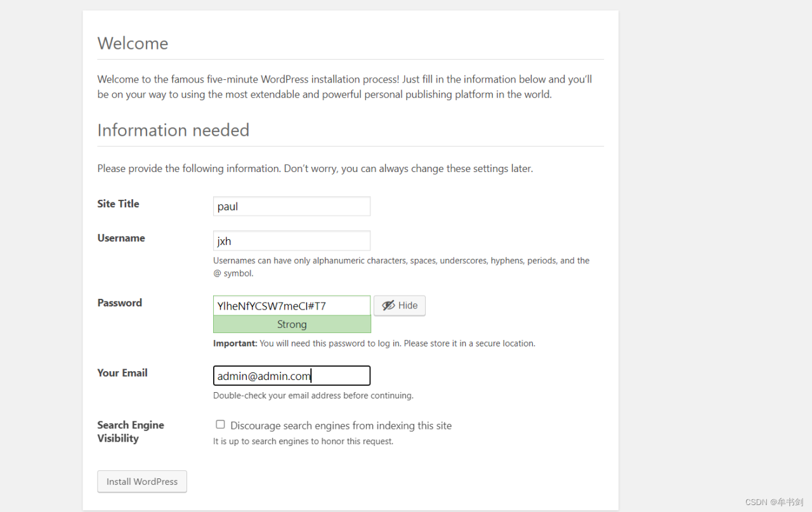Click the 'Information needed' heading
The height and width of the screenshot is (512, 812).
click(x=173, y=130)
